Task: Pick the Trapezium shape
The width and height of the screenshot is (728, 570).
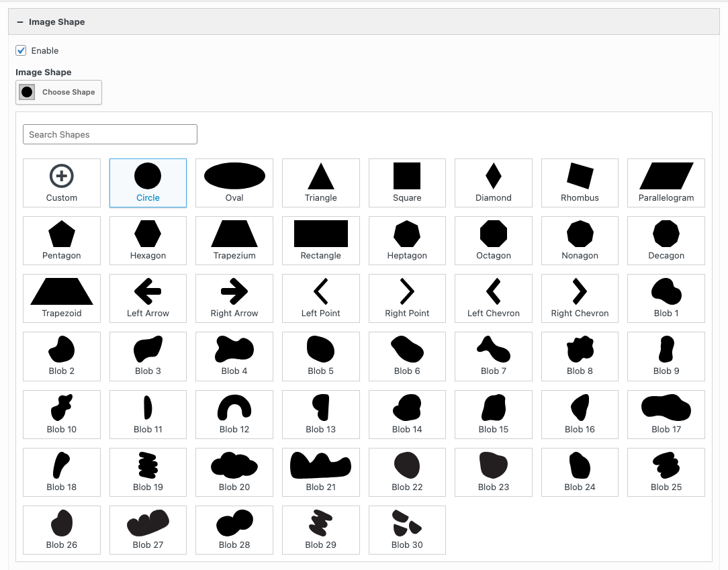Action: pos(234,240)
